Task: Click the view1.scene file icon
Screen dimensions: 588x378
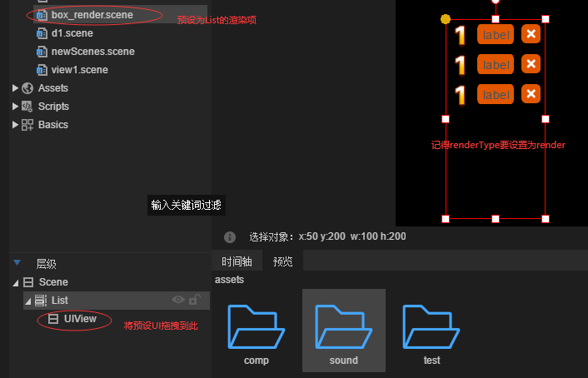Action: pos(42,70)
